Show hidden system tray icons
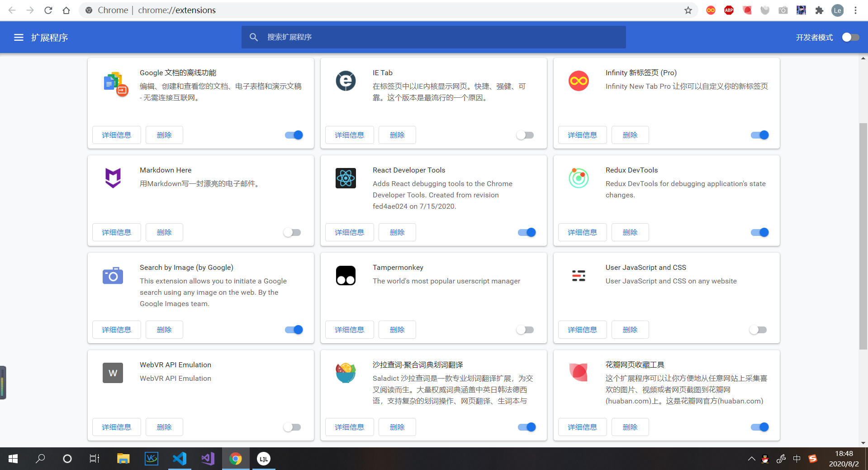The height and width of the screenshot is (470, 868). click(x=751, y=459)
